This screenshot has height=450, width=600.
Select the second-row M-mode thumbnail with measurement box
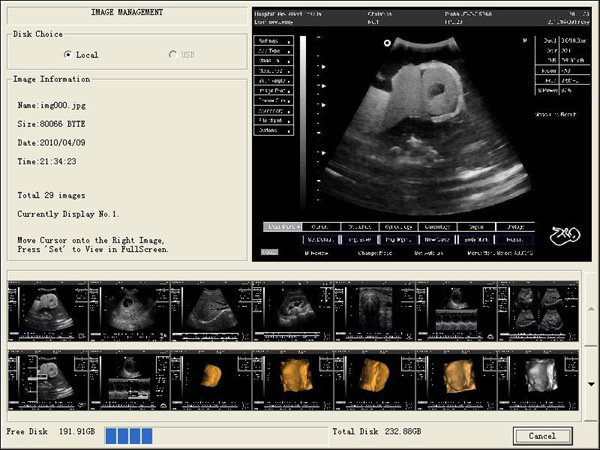[129, 380]
